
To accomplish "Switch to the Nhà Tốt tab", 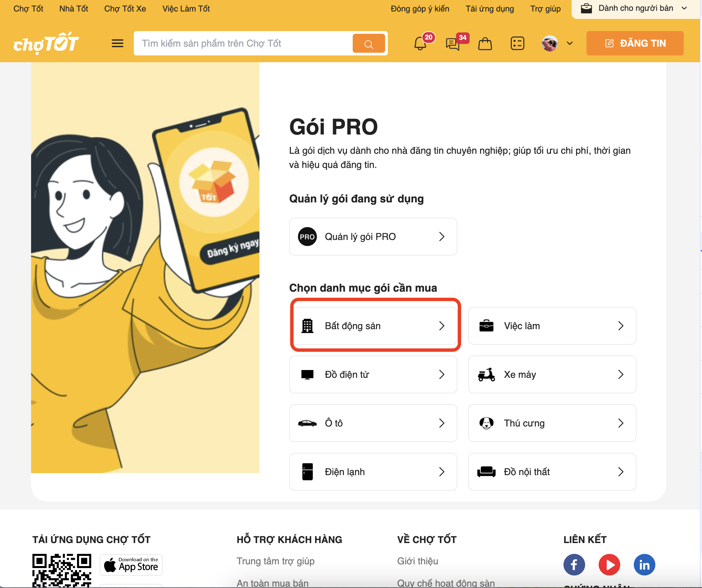I will (x=74, y=9).
